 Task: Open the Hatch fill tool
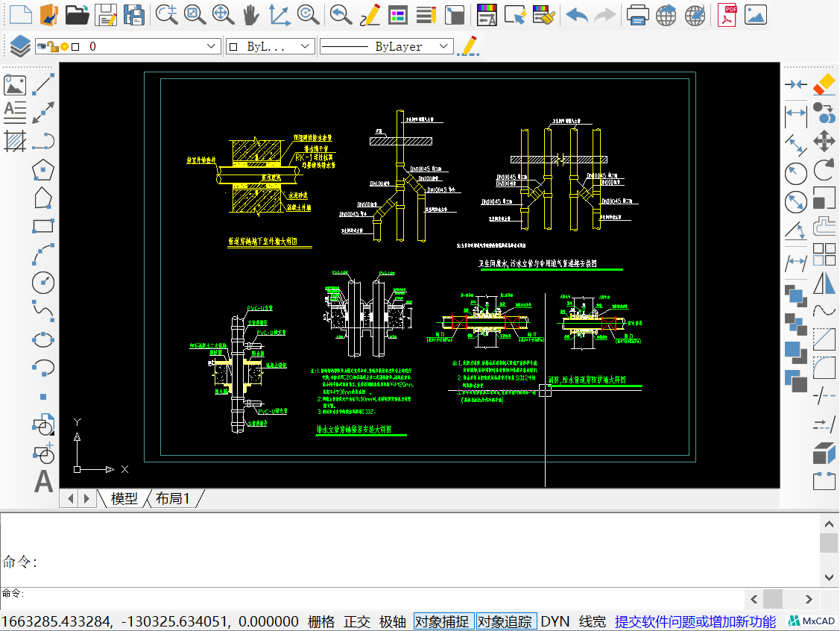tap(15, 141)
